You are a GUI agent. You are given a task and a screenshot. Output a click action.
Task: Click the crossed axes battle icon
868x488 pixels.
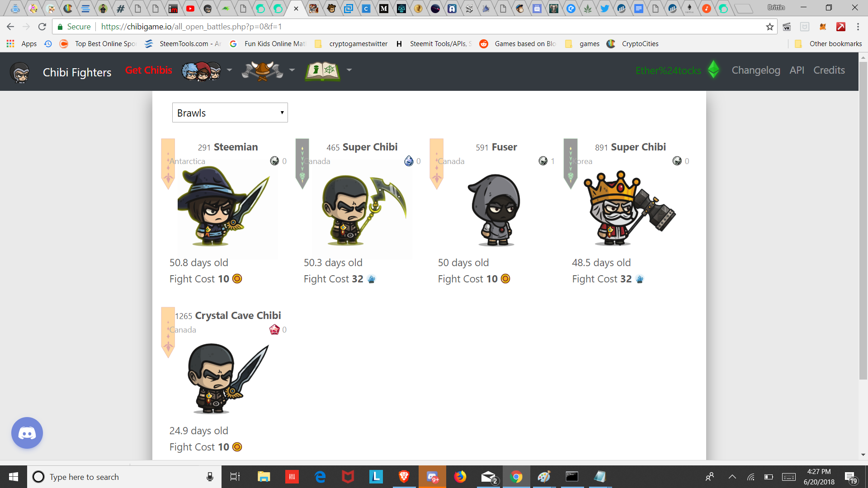(262, 70)
